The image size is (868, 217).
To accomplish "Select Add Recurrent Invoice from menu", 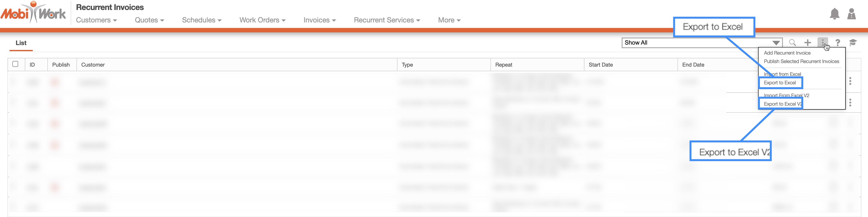I will click(787, 53).
